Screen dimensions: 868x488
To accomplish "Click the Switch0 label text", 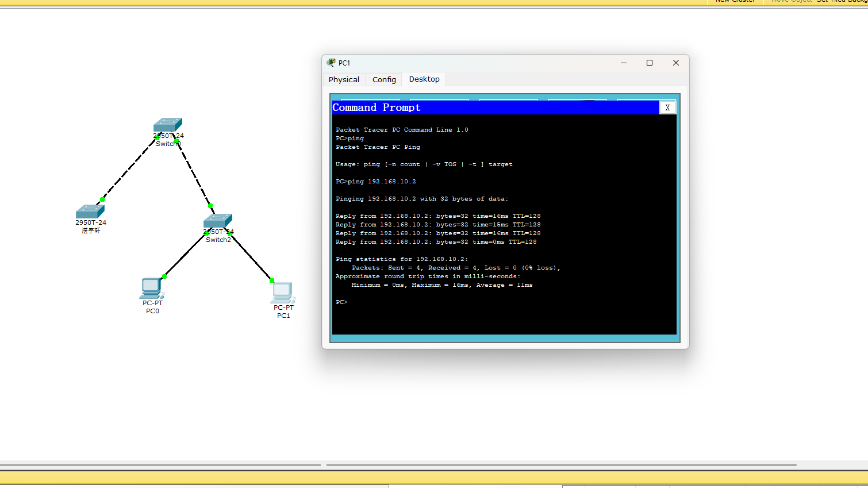I will tap(168, 144).
